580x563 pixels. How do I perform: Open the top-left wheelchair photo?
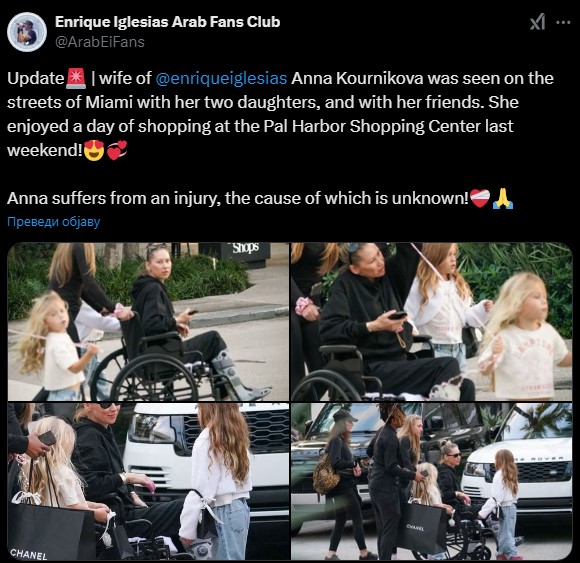tap(148, 321)
